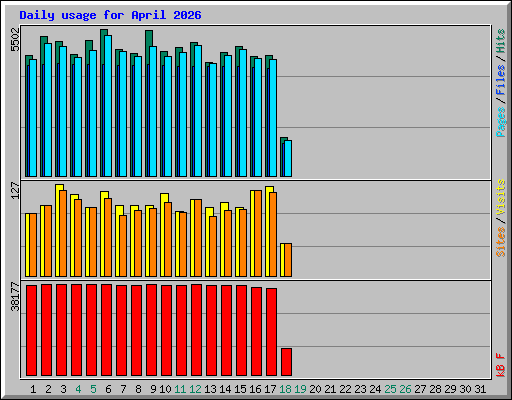This screenshot has width=512, height=400.
Task: Click day 9 on the x-axis
Action: click(153, 389)
